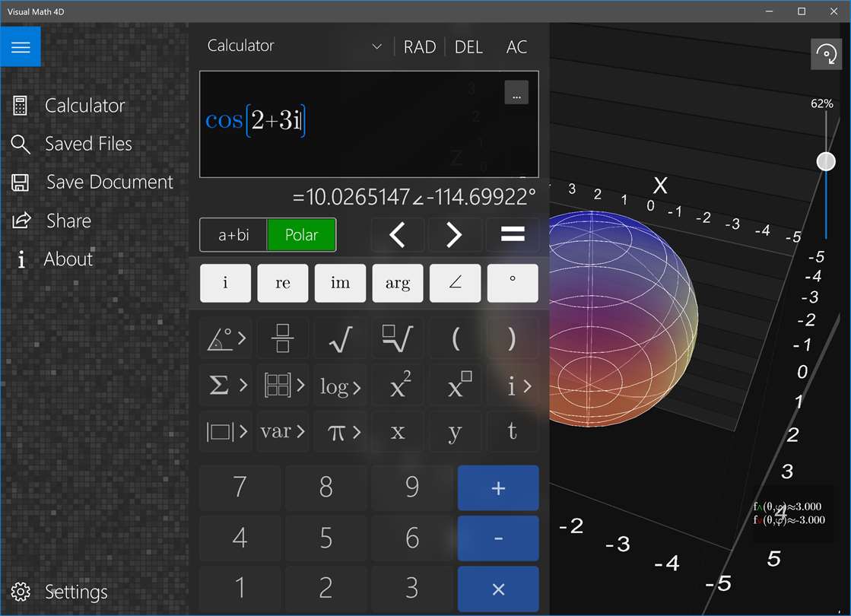The width and height of the screenshot is (851, 616).
Task: Move cursor left with arrow key
Action: tap(397, 235)
